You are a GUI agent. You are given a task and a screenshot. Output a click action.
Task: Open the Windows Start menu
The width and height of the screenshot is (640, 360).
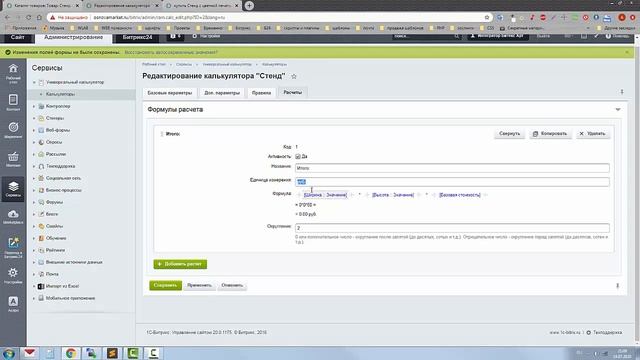tap(9, 353)
